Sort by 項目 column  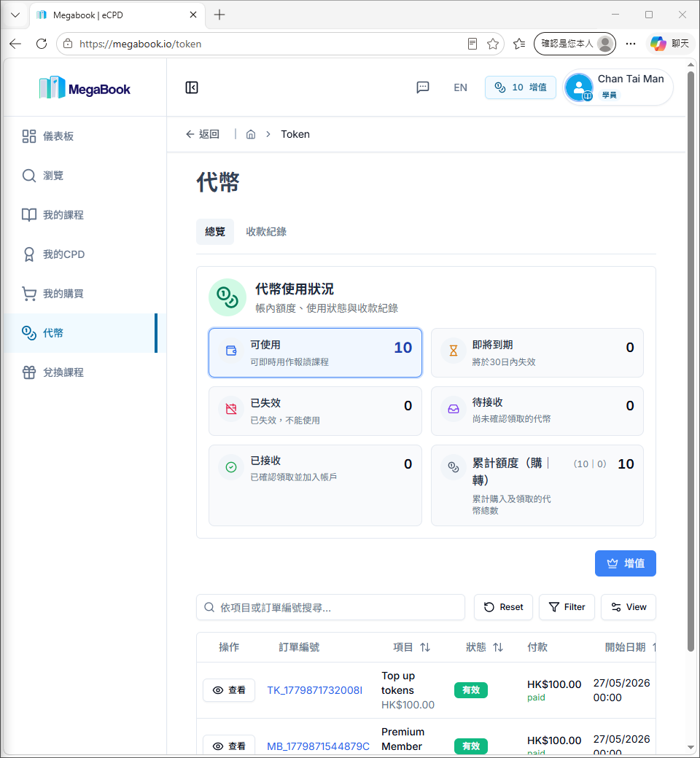point(411,647)
